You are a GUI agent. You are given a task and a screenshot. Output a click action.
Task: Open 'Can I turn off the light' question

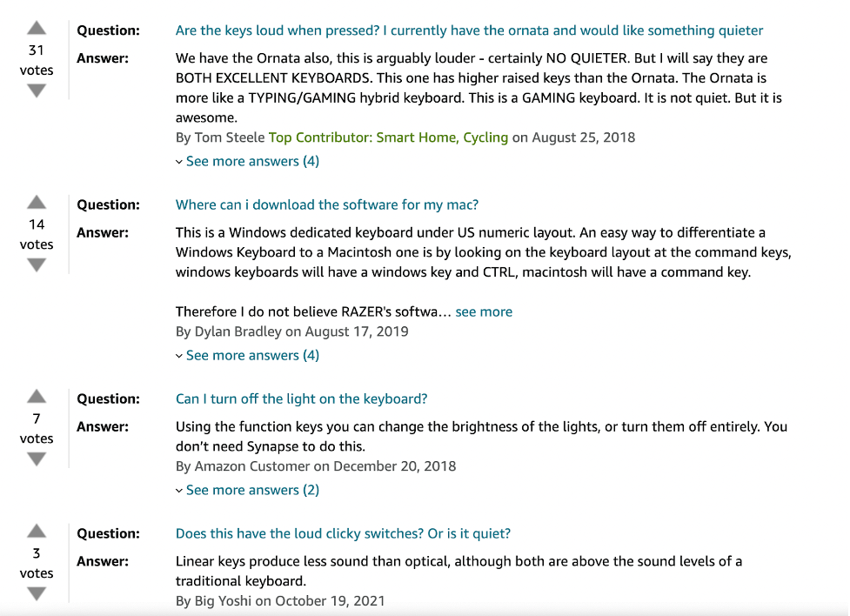pyautogui.click(x=301, y=399)
